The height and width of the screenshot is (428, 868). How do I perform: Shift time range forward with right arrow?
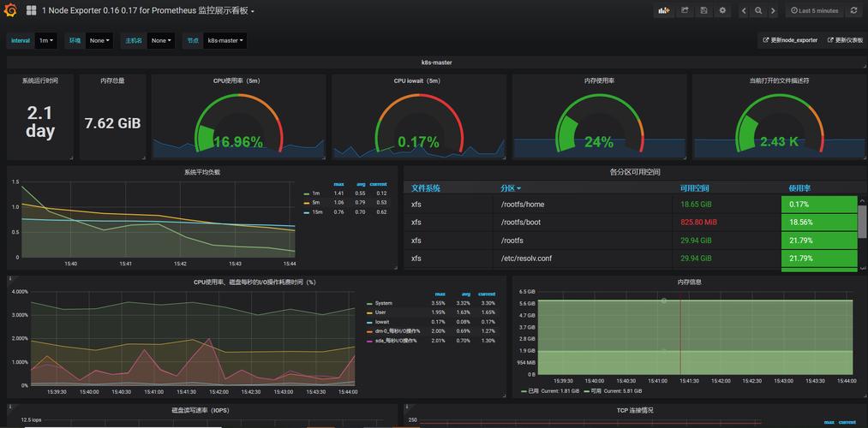[x=773, y=11]
